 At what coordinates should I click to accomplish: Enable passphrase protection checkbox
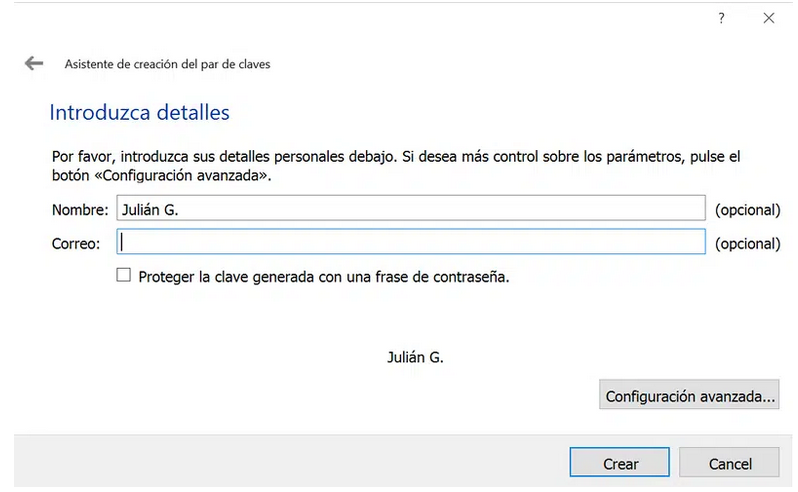[124, 276]
